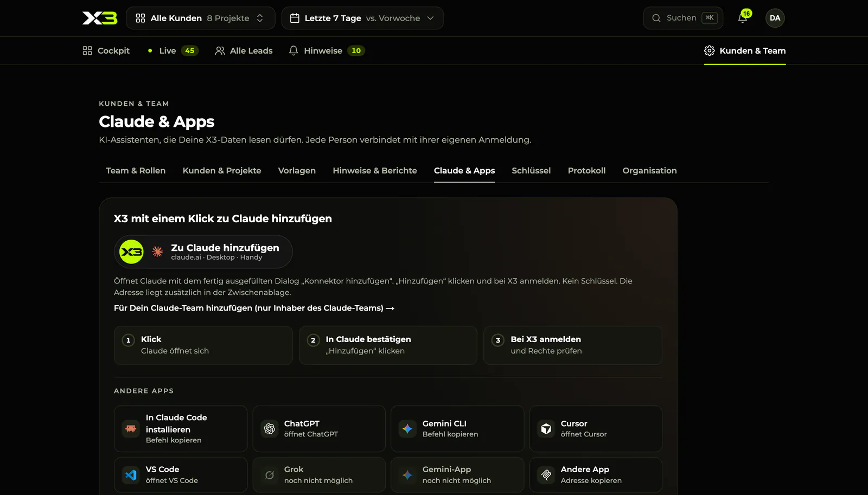The width and height of the screenshot is (868, 495).
Task: Open the Alle Kunden project selector
Action: [x=201, y=18]
